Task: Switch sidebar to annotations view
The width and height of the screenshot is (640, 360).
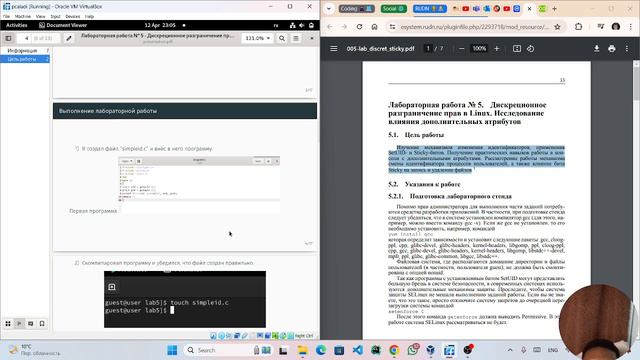Action: click(31, 324)
